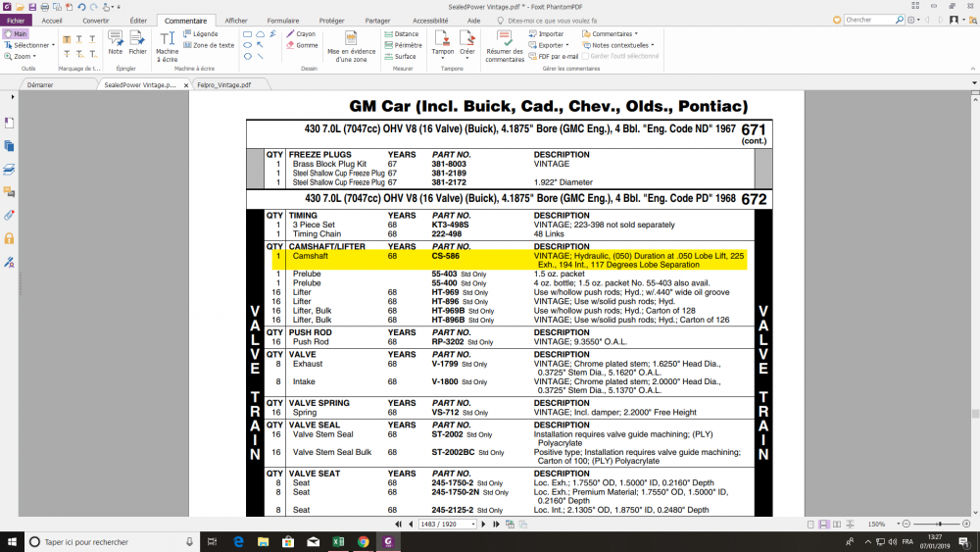Select the line drawing tool
980x552 pixels.
point(260,56)
